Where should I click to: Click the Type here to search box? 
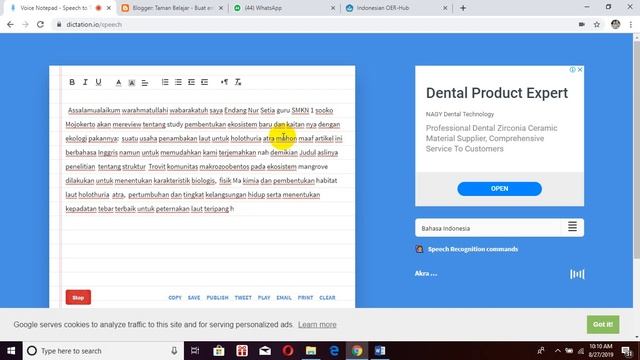click(x=102, y=351)
